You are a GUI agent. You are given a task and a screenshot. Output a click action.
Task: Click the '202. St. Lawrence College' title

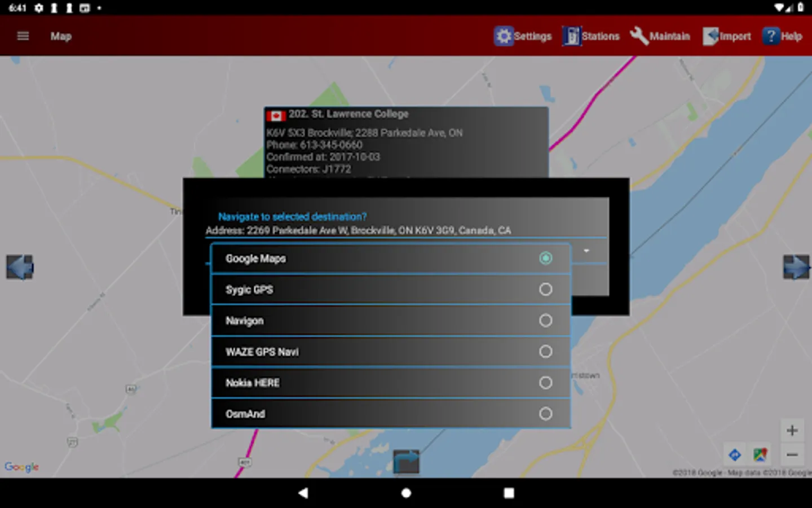pos(348,114)
